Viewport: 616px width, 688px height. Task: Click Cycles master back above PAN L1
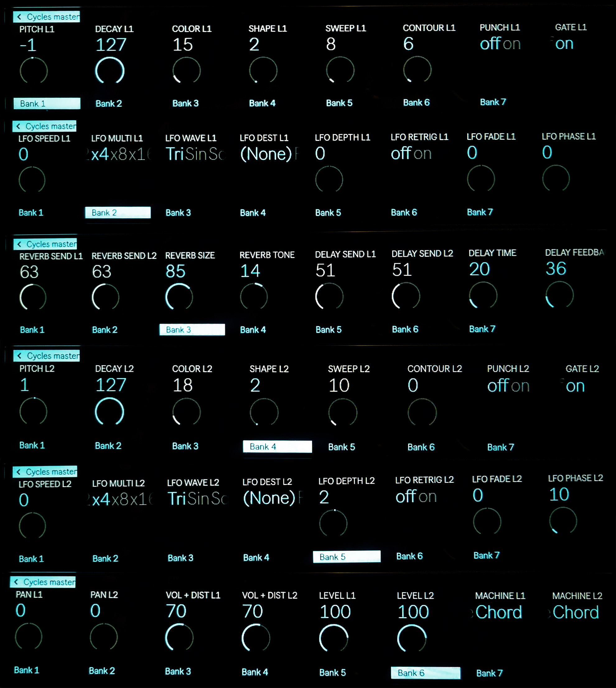[43, 582]
